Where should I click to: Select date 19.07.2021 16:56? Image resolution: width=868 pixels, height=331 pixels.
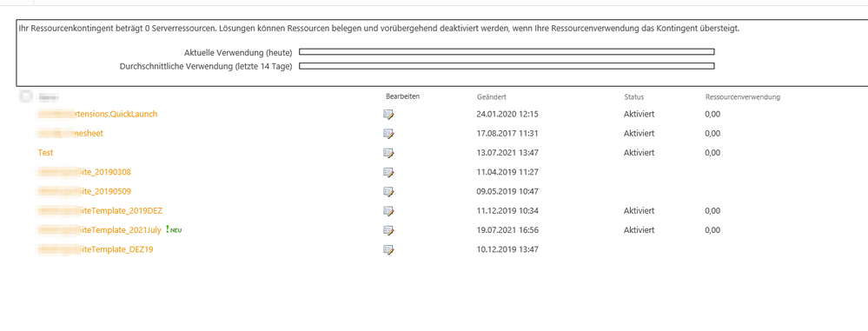507,229
